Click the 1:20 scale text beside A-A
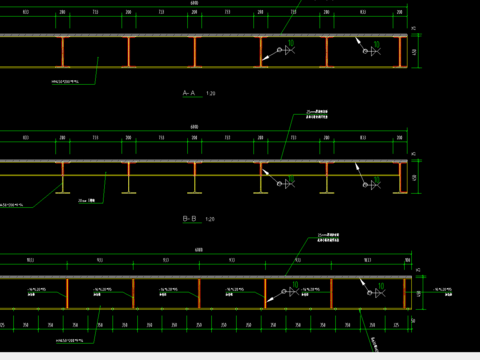 click(211, 94)
